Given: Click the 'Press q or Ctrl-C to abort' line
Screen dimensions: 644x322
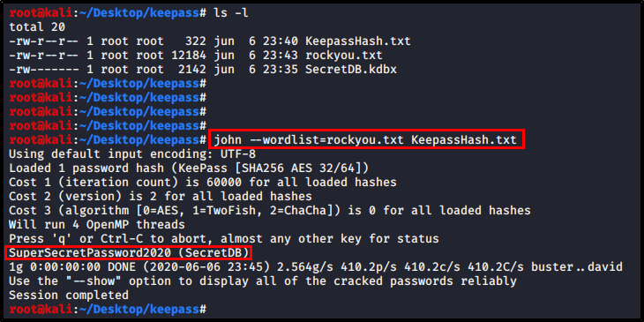Looking at the screenshot, I should (x=224, y=238).
